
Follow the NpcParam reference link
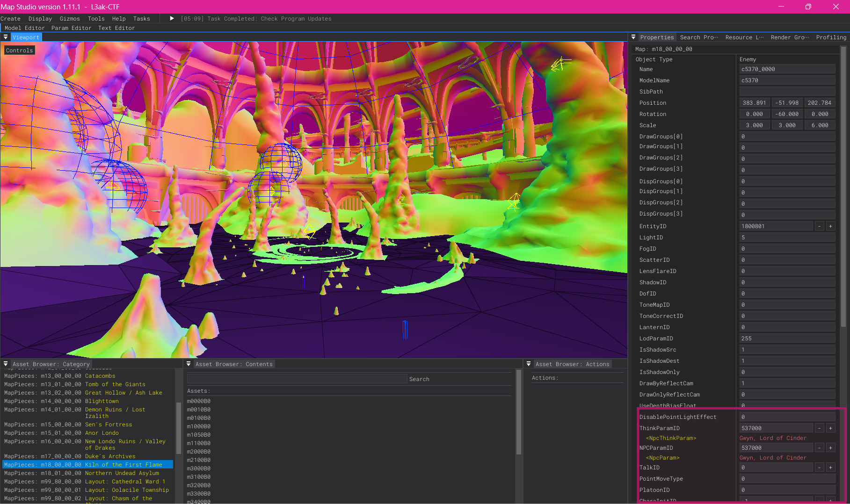(662, 458)
